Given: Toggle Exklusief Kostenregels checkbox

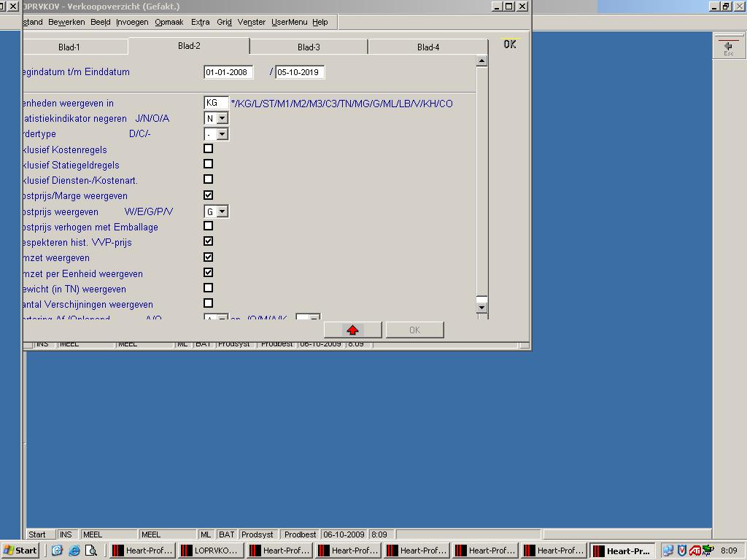Looking at the screenshot, I should coord(208,149).
